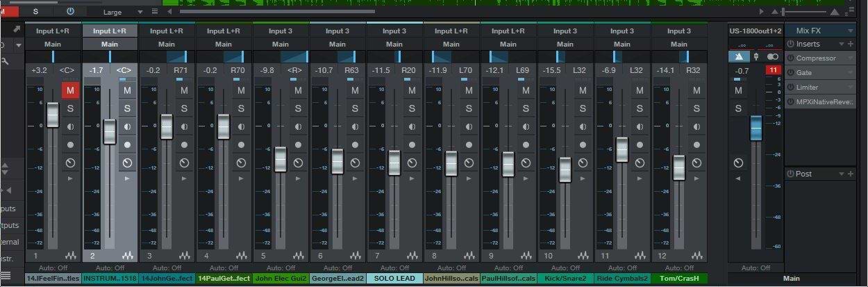This screenshot has height=287, width=868.
Task: Open Main output routing on channel 5
Action: tap(281, 44)
